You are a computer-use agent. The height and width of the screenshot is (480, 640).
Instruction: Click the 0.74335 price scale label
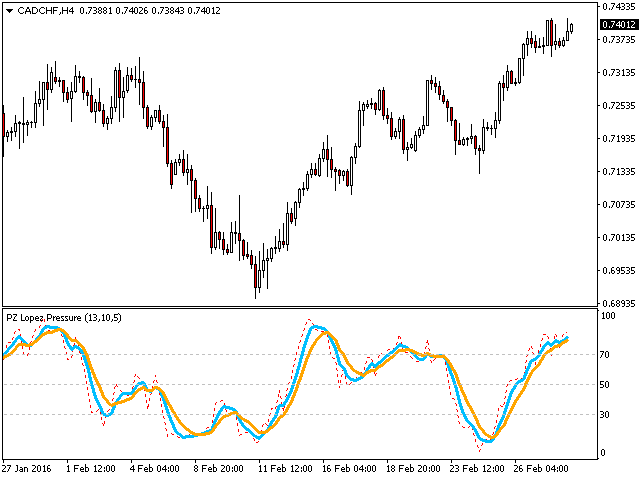619,7
